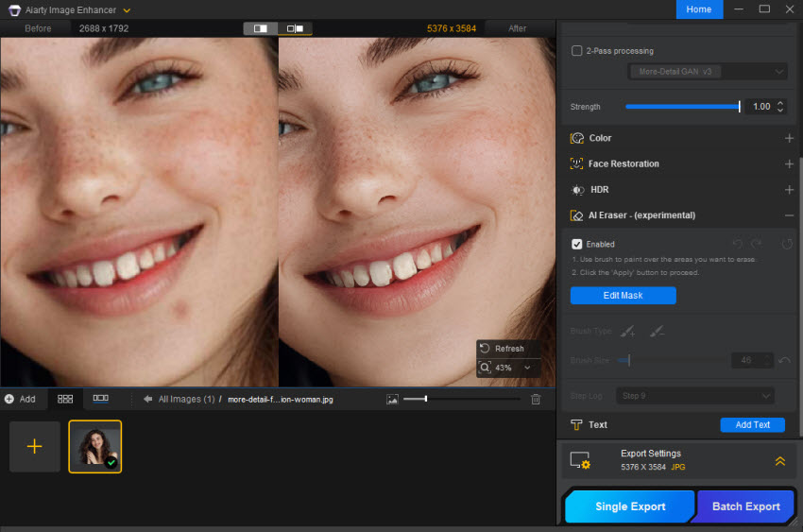This screenshot has width=803, height=532.
Task: Open the Aiarty Image Enhancer logo menu
Action: point(14,9)
